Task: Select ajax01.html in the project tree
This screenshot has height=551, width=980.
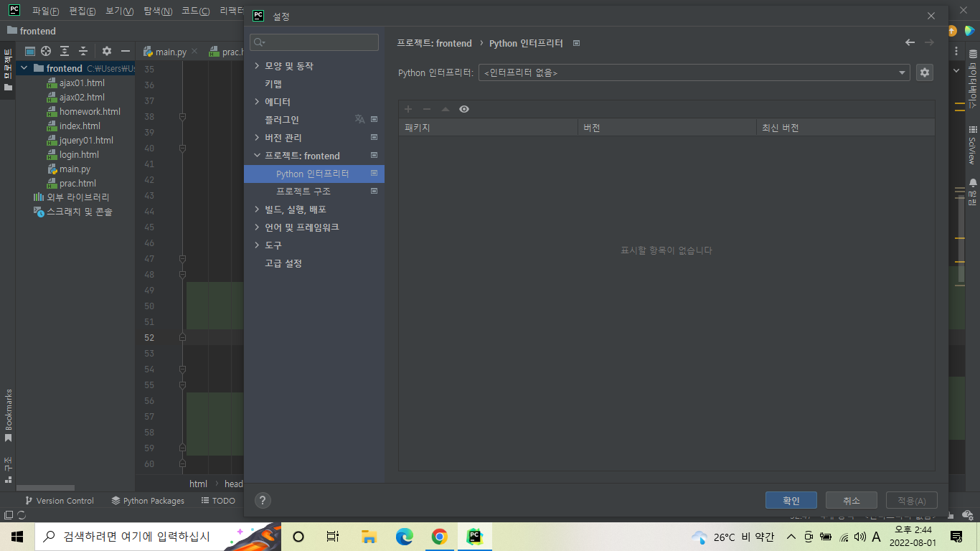Action: (x=82, y=83)
